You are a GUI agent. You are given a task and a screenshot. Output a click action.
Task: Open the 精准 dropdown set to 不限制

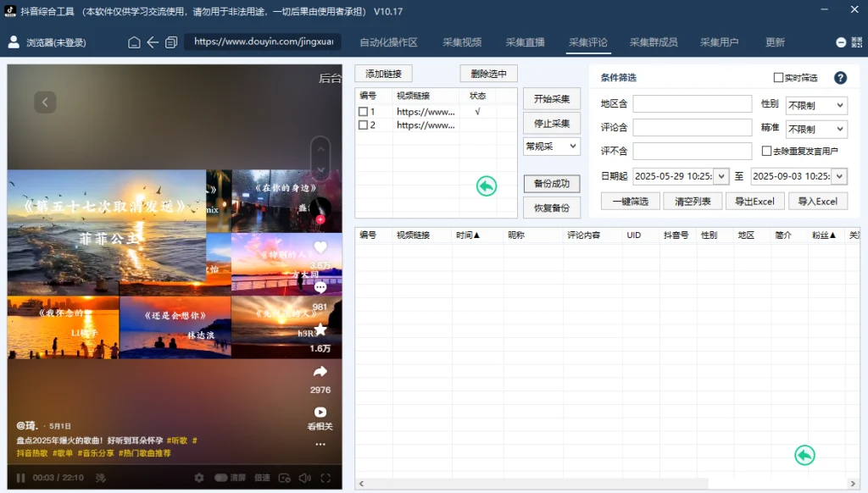(x=816, y=129)
